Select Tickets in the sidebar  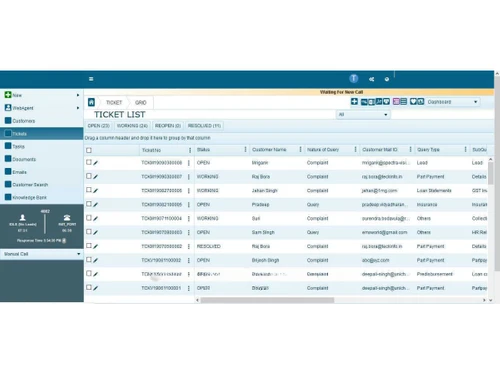point(42,134)
